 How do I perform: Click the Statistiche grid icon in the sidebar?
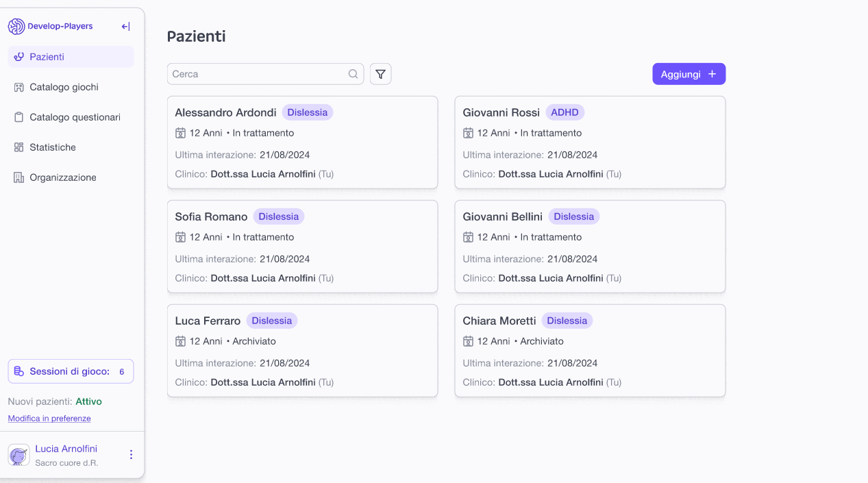point(18,147)
